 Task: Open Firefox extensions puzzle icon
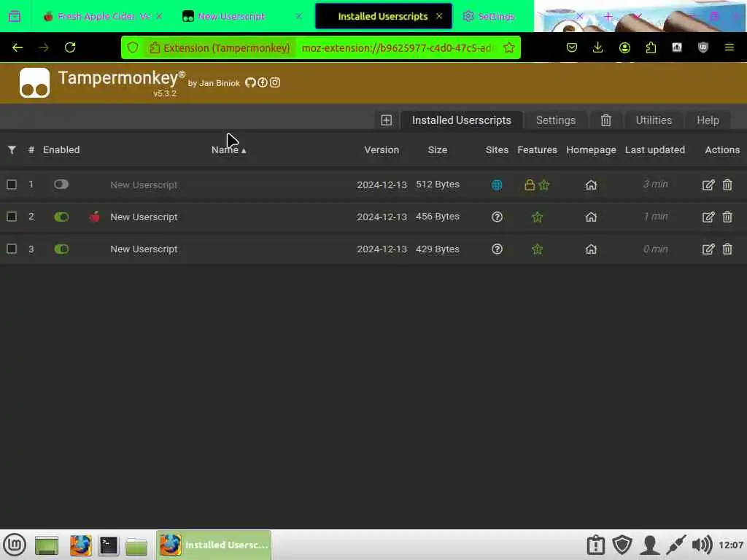[651, 47]
